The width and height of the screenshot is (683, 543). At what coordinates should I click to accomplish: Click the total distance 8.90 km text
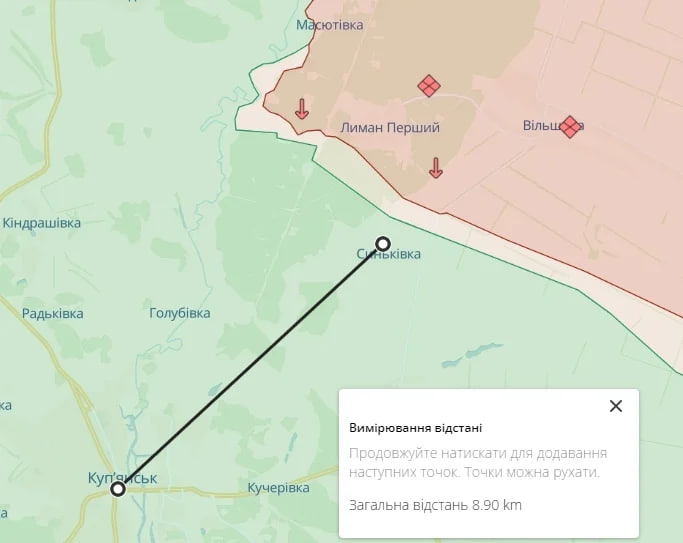click(435, 505)
